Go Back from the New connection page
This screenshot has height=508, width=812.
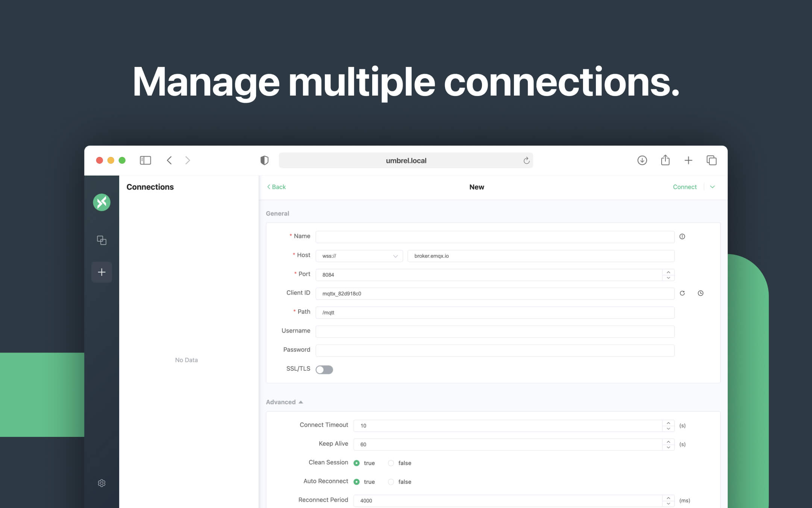pyautogui.click(x=276, y=187)
